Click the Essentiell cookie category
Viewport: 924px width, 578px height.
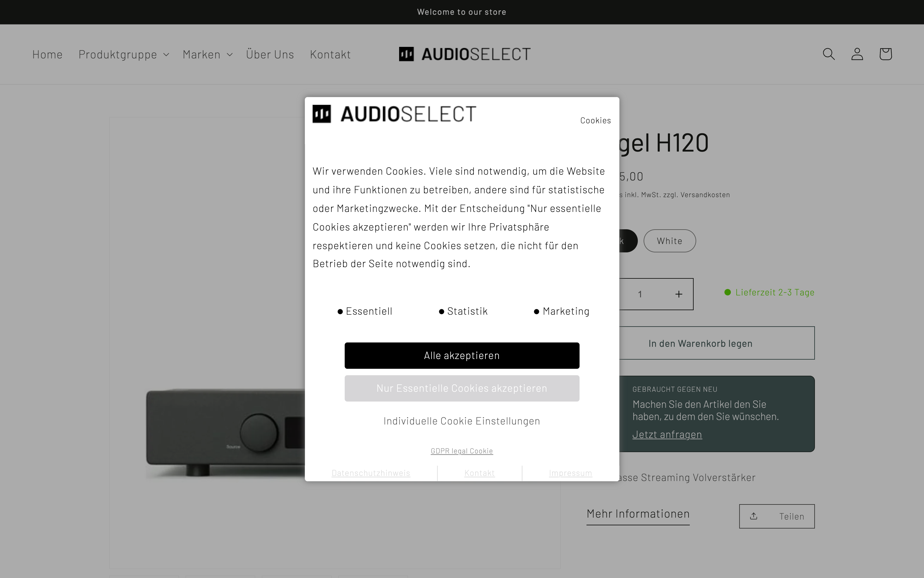coord(365,311)
